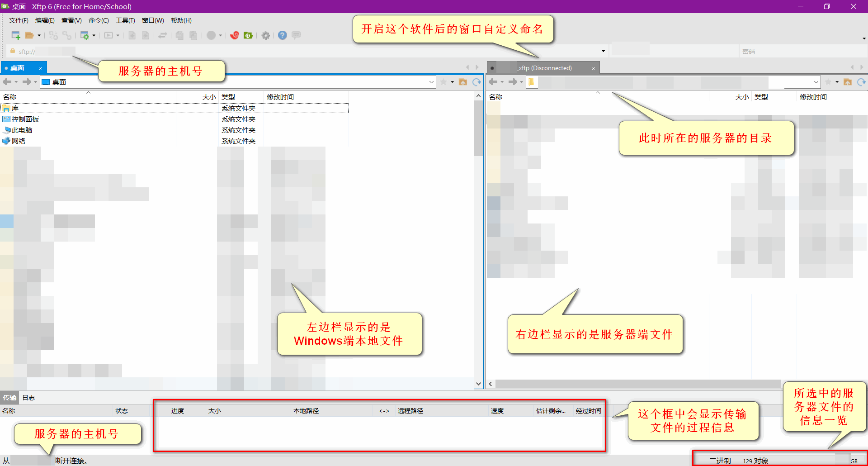Image resolution: width=868 pixels, height=466 pixels.
Task: Open the 查看(V) menu
Action: [71, 20]
